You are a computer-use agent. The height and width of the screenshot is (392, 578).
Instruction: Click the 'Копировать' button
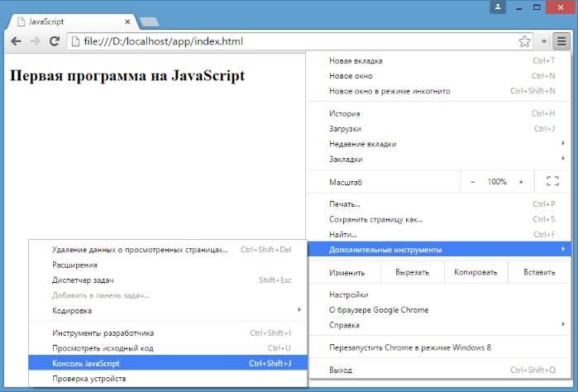(476, 272)
